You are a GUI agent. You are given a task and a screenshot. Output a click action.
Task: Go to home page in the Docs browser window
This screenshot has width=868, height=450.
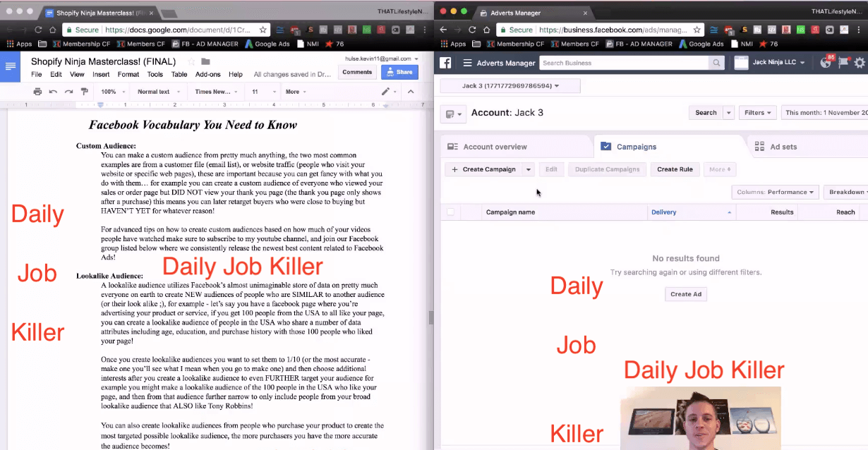pos(52,30)
